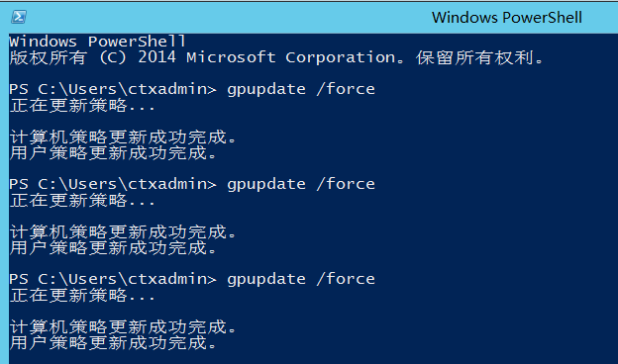Click the first 正在更新策略 status line
Viewport: 618px width, 364px height.
[82, 106]
